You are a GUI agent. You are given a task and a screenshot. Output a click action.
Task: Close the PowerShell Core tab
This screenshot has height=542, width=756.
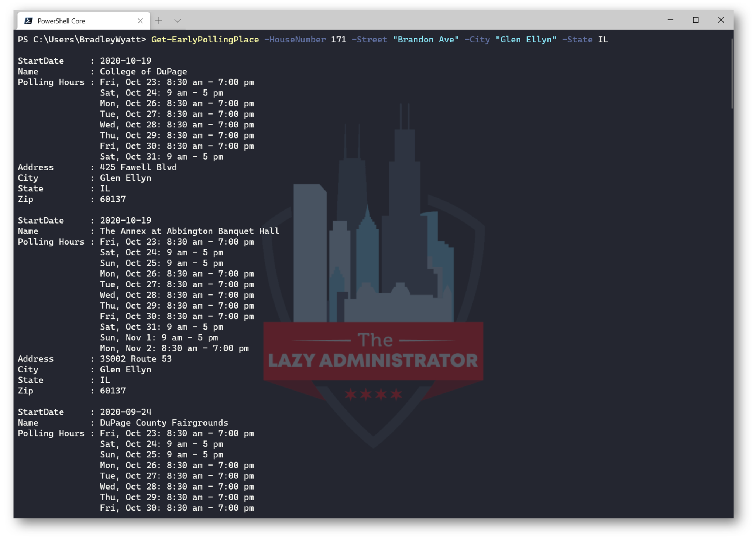140,21
